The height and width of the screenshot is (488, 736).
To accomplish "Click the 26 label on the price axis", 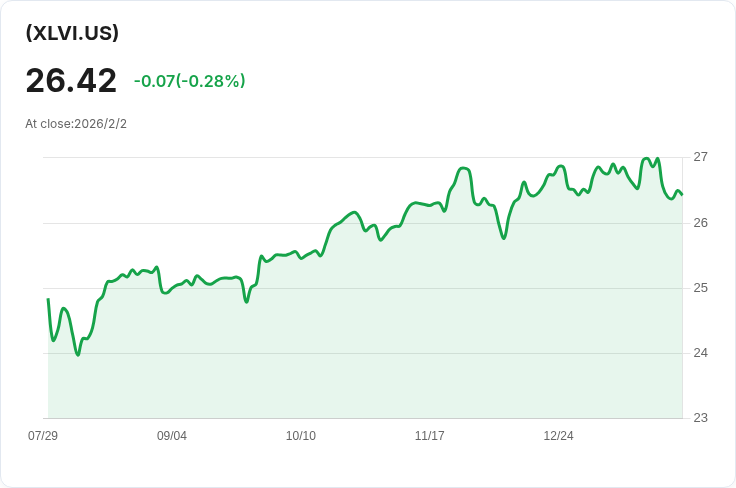I will (700, 223).
